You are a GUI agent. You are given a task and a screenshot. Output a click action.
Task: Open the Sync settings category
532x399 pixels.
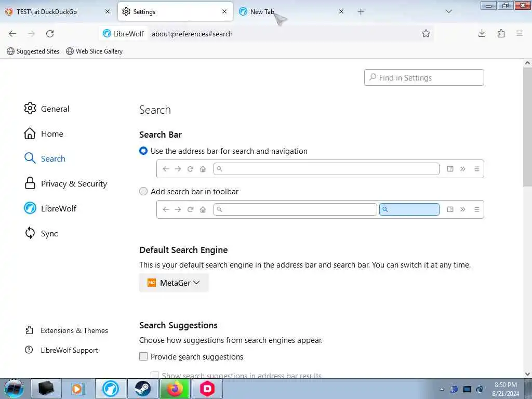tap(42, 233)
